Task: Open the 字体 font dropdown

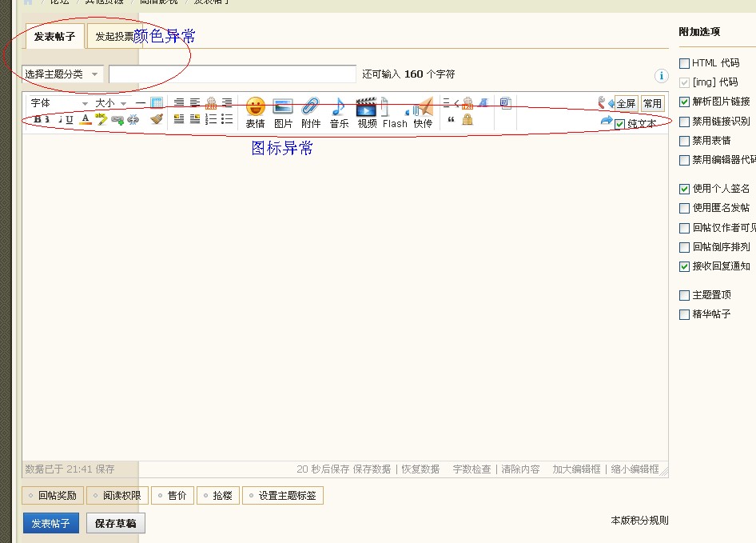Action: 59,103
